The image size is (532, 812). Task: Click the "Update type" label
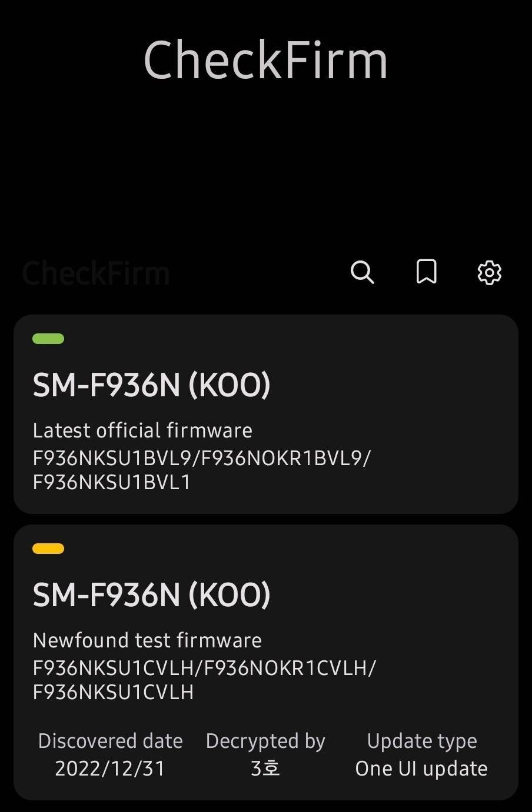pyautogui.click(x=421, y=741)
